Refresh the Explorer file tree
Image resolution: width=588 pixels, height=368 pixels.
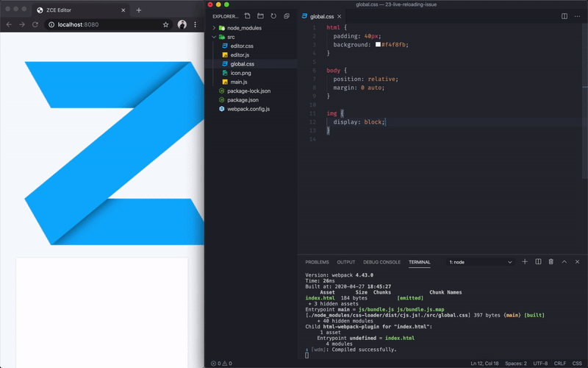(x=273, y=16)
